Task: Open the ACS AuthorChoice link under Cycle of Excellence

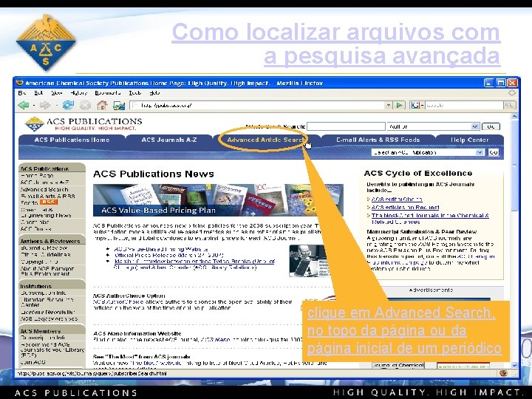Action: (x=397, y=199)
